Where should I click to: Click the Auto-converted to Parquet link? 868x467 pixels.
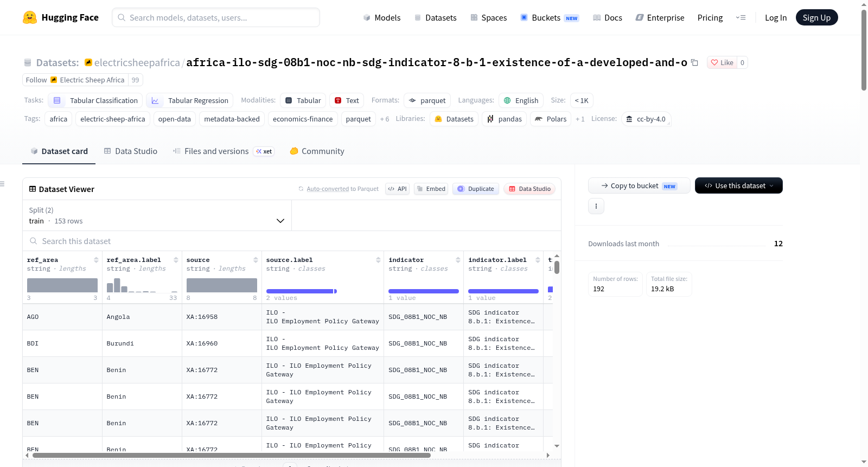(x=328, y=189)
